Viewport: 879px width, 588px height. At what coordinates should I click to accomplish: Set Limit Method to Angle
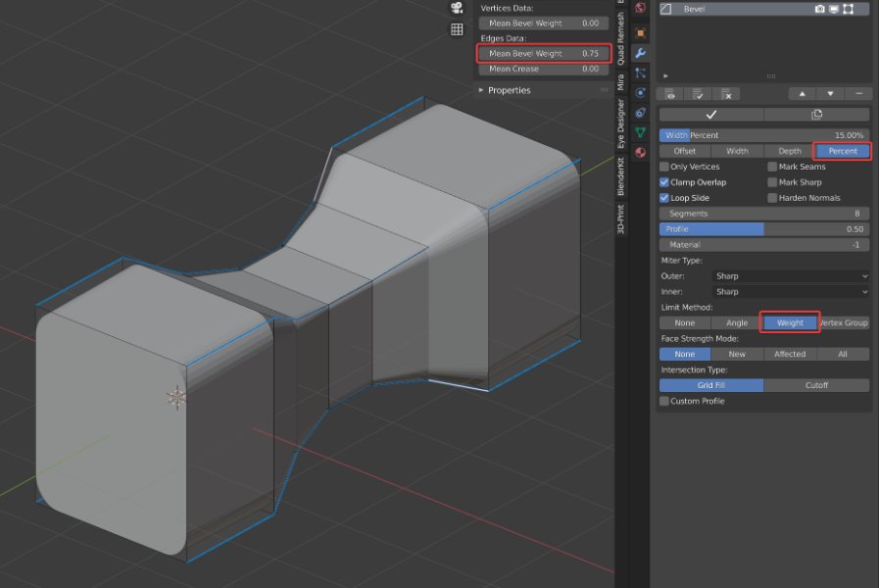coord(736,322)
